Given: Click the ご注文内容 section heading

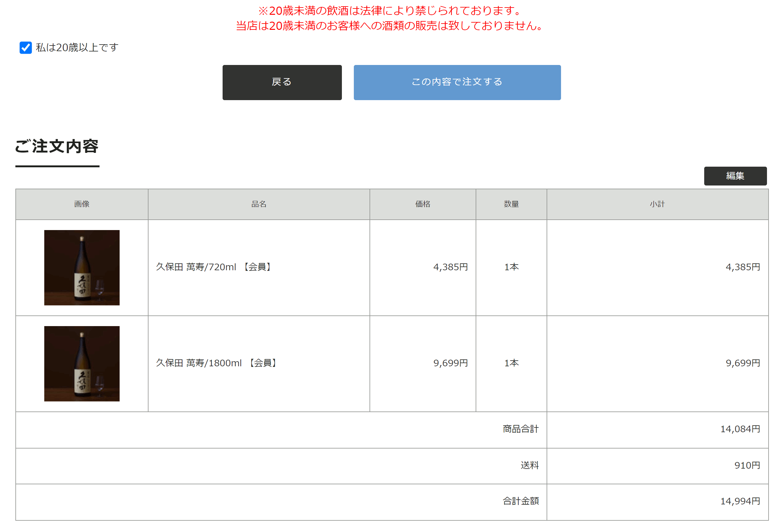Looking at the screenshot, I should point(57,146).
